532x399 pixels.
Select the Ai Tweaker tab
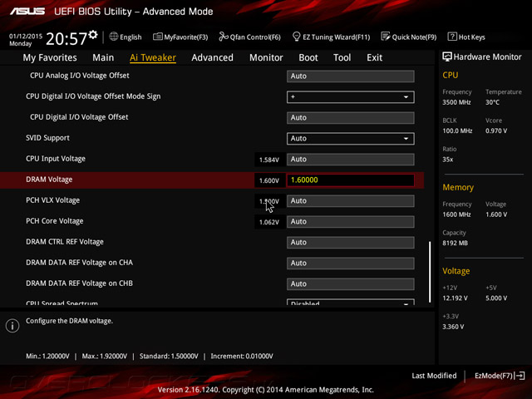click(x=153, y=57)
